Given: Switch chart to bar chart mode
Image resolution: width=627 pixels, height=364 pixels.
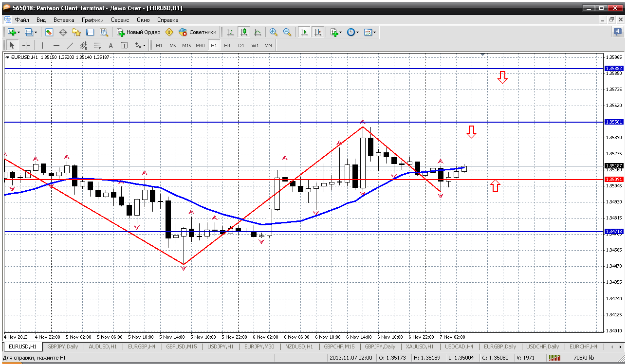Looking at the screenshot, I should (x=230, y=32).
